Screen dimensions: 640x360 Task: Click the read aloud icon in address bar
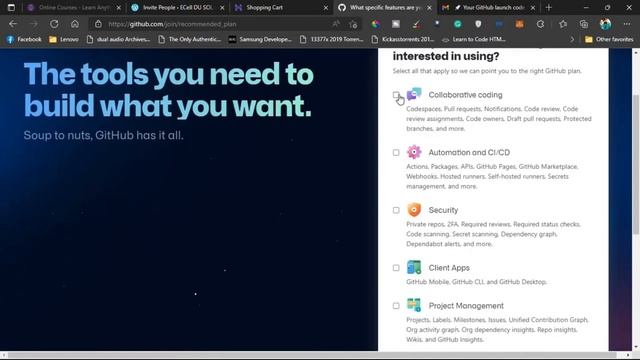336,24
